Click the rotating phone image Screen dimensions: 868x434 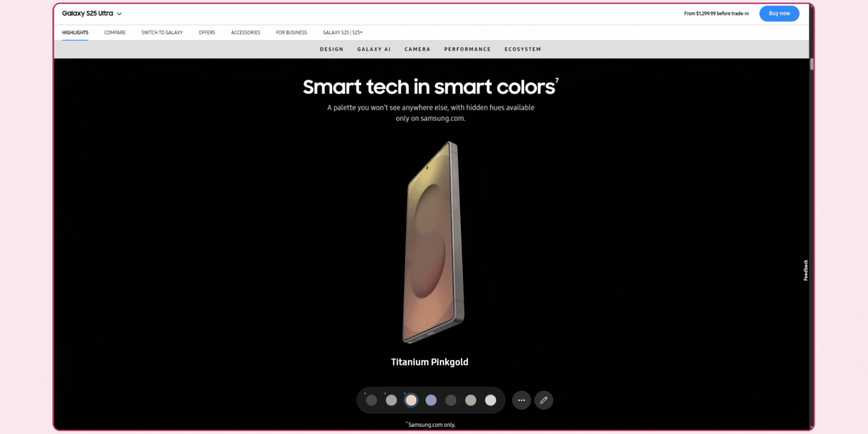click(433, 242)
